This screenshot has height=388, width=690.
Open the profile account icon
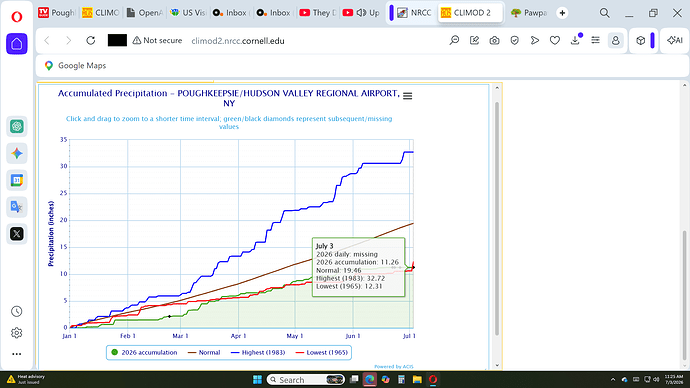click(x=616, y=40)
